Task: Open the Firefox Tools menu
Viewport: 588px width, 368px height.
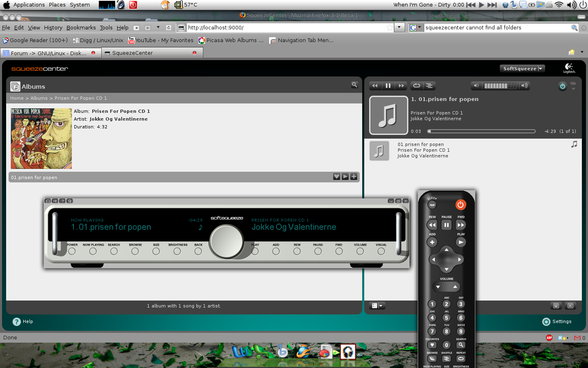Action: pyautogui.click(x=106, y=28)
